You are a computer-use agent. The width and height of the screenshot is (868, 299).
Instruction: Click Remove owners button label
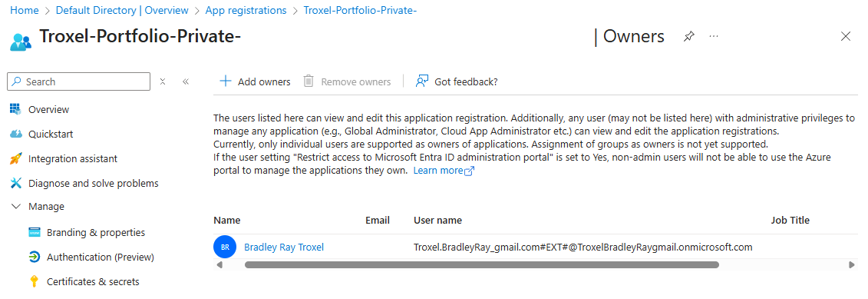(x=356, y=82)
